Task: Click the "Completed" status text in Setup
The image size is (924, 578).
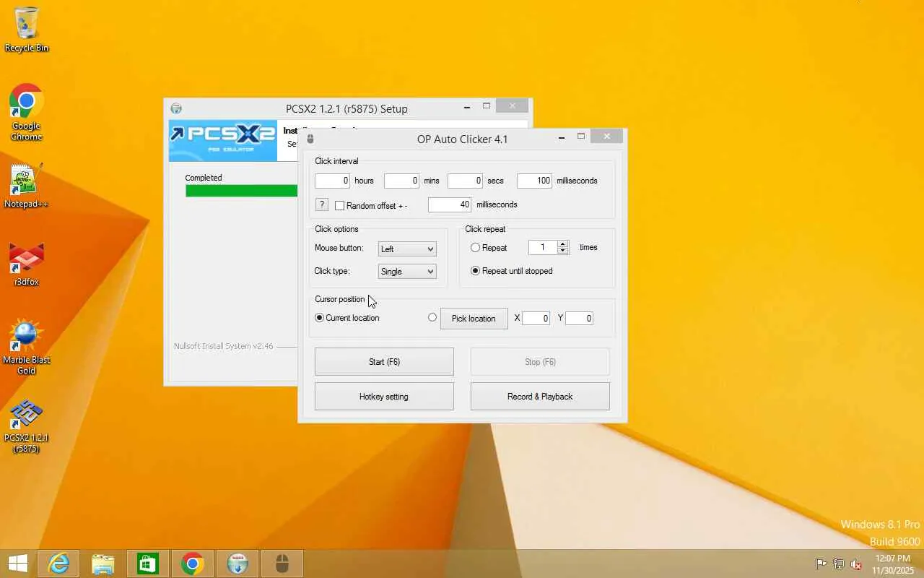Action: tap(204, 178)
